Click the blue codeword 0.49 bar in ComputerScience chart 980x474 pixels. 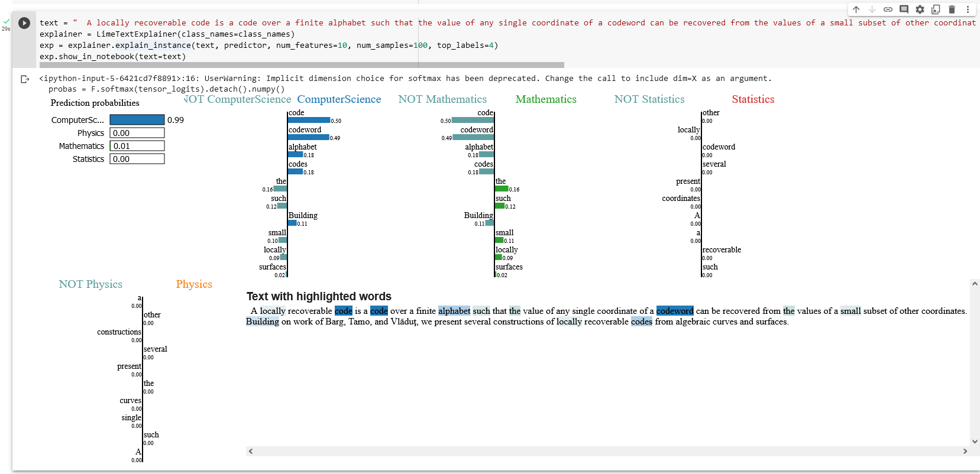[309, 137]
